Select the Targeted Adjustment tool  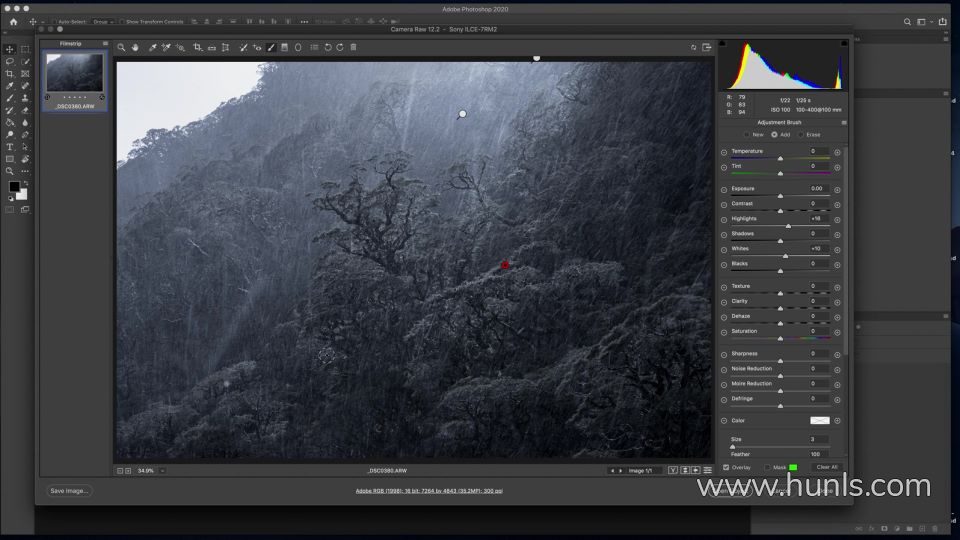pos(180,47)
